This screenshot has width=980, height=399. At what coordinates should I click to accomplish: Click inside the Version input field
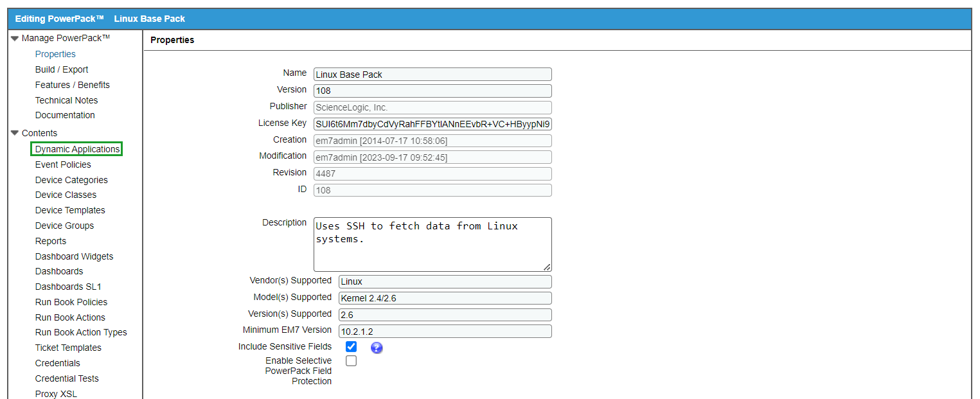pos(432,90)
